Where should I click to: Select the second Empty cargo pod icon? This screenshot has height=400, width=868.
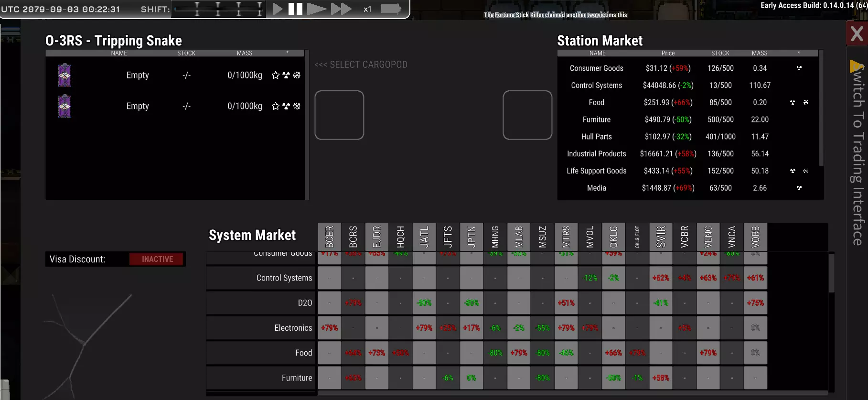coord(64,106)
